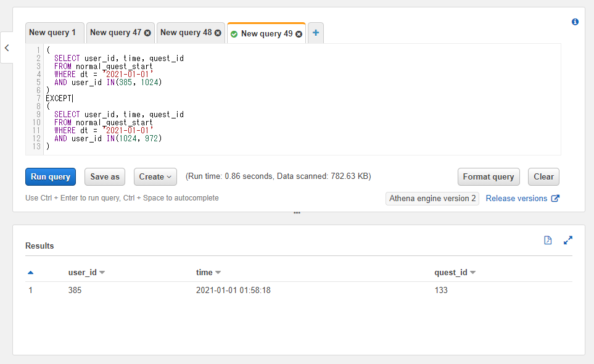Click result time 2021-01-01 01:58:18
This screenshot has height=364, width=594.
[x=233, y=290]
